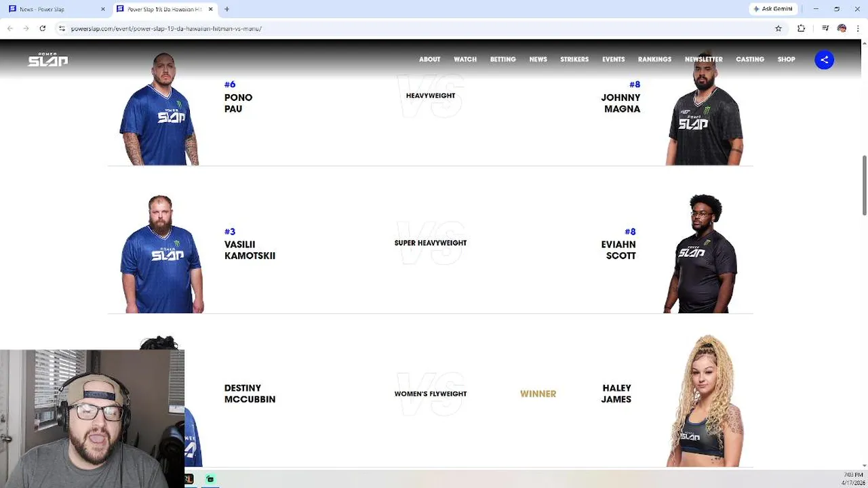Click the SUPER HEAVYWEIGHT division label

431,243
